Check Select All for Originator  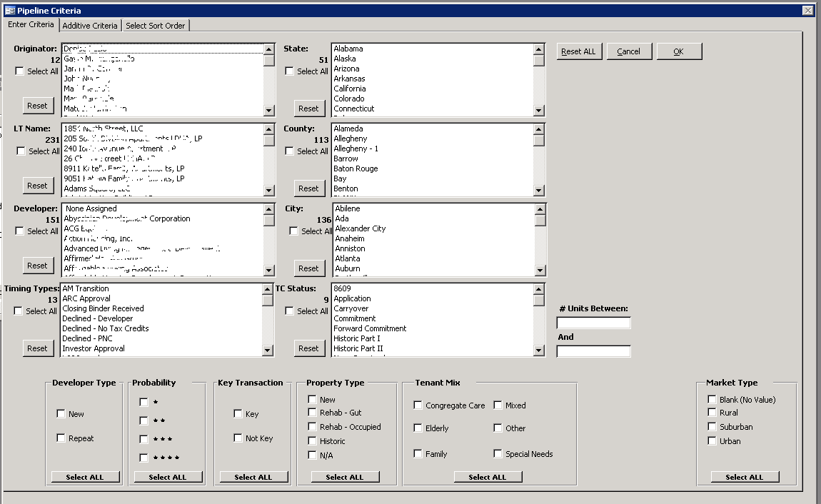(20, 71)
